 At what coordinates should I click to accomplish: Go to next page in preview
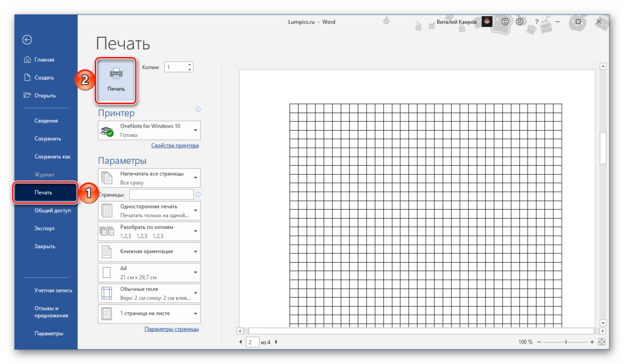click(x=276, y=342)
